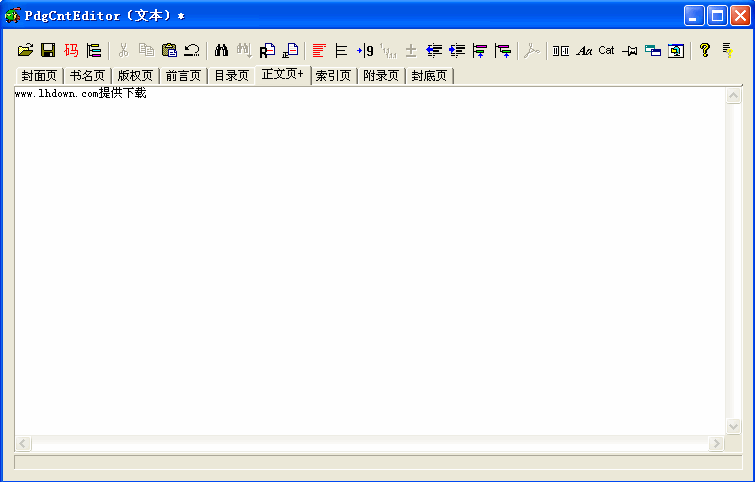Select the 前言页 tab

(183, 76)
